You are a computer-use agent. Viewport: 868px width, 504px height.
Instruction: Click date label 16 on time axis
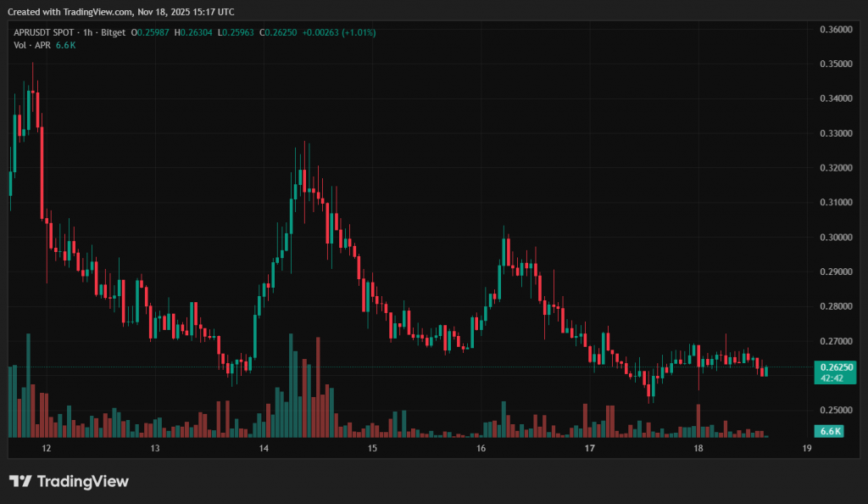(481, 448)
